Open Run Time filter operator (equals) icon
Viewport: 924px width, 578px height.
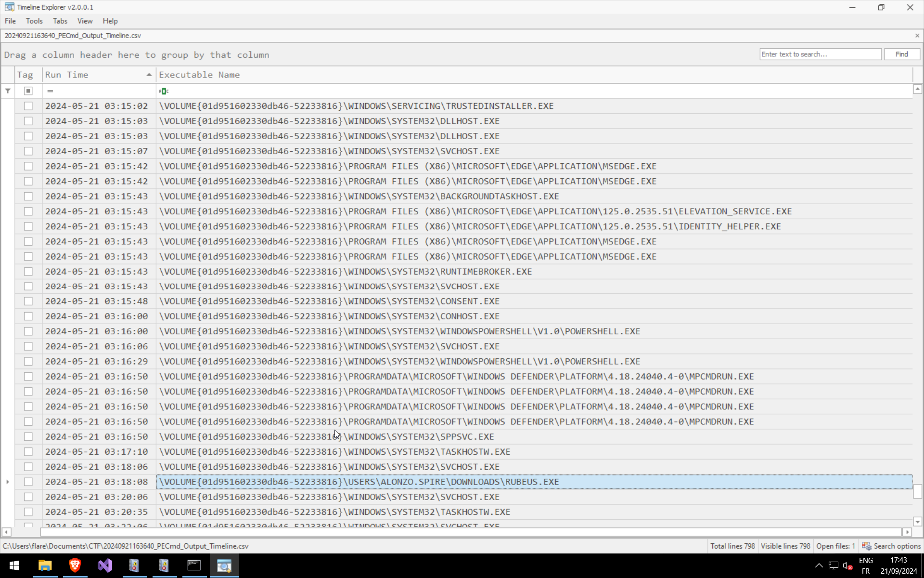coord(50,91)
